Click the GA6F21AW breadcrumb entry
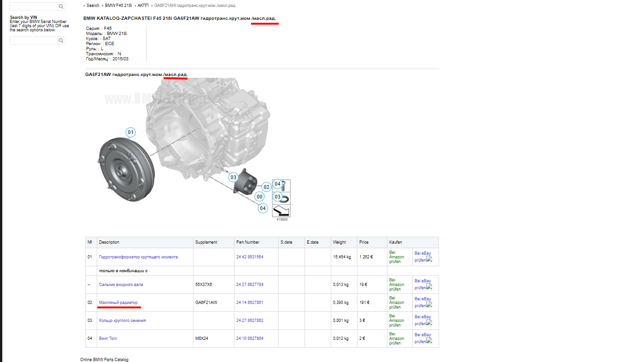 click(x=195, y=6)
